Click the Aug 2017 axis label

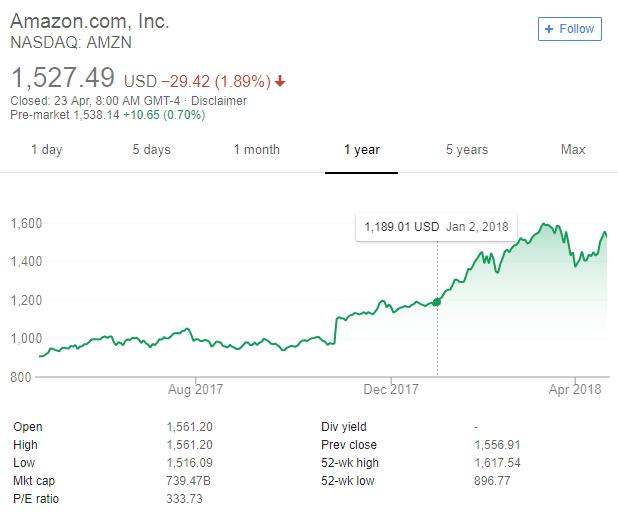pos(195,389)
